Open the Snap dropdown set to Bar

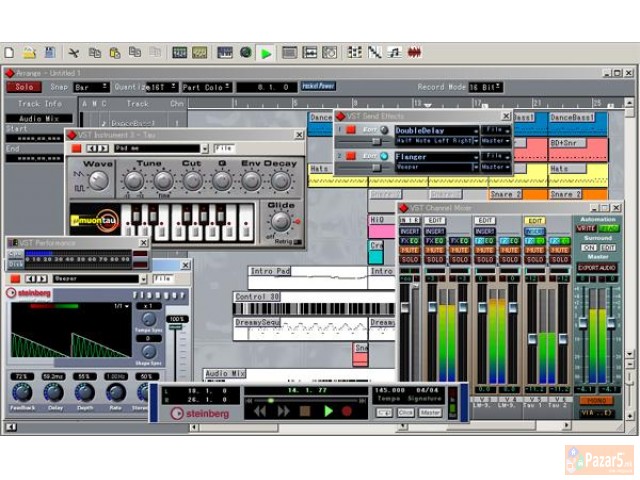pos(92,87)
